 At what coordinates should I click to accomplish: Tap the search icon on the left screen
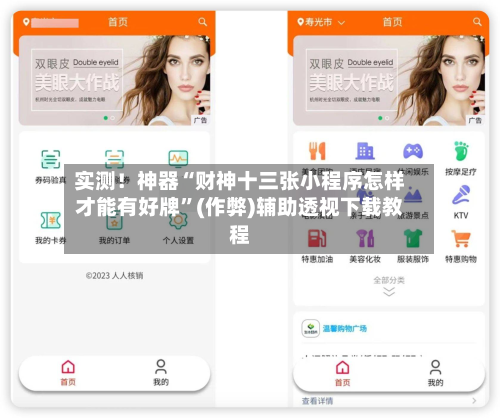pos(202,22)
